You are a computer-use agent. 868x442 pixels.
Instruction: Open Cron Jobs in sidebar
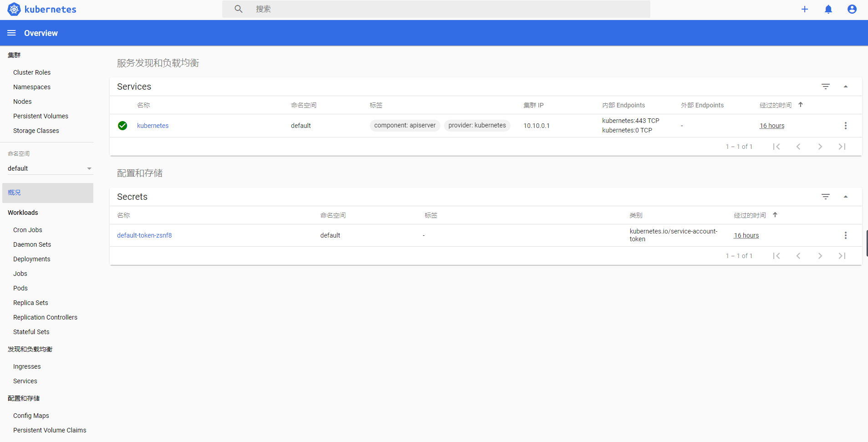coord(28,230)
